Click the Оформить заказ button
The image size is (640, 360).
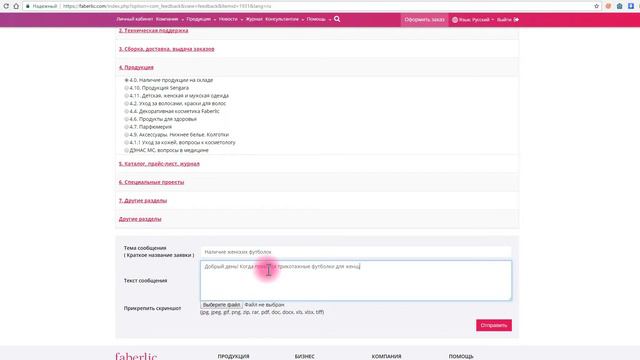(x=424, y=20)
